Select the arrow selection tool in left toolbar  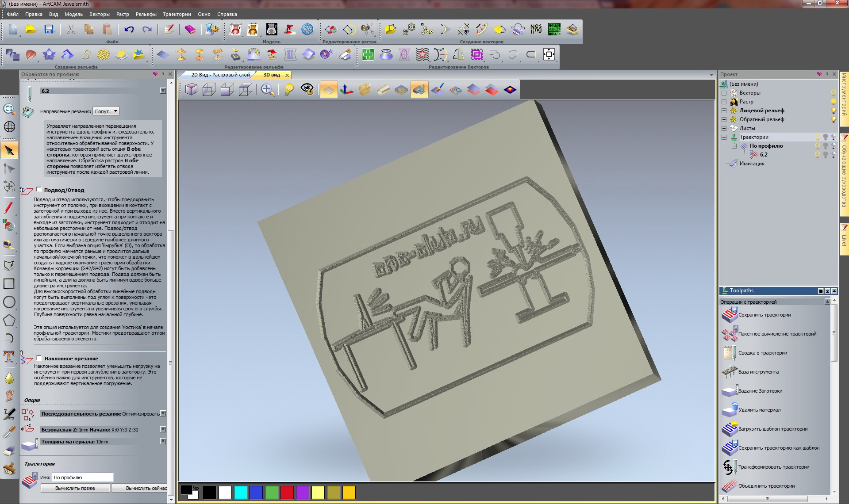(9, 150)
